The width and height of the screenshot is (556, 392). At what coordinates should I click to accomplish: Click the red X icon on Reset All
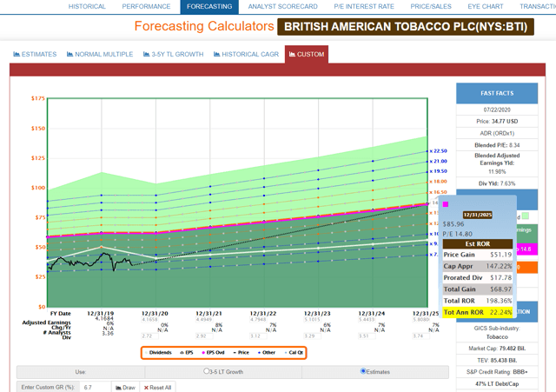(x=146, y=388)
